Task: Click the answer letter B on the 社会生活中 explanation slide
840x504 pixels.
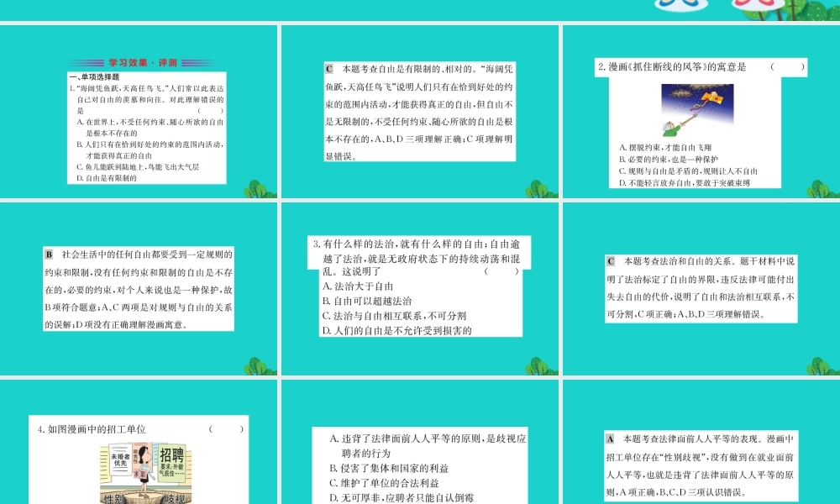Action: point(49,255)
